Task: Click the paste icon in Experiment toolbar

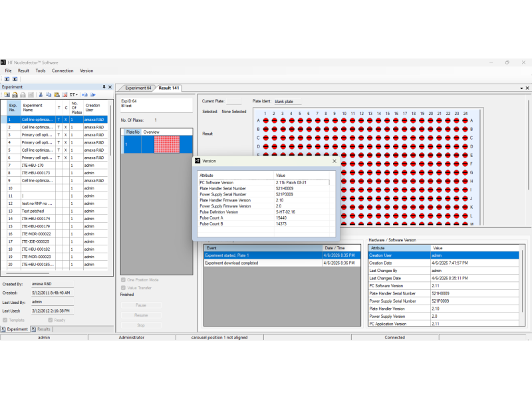Action: (57, 94)
